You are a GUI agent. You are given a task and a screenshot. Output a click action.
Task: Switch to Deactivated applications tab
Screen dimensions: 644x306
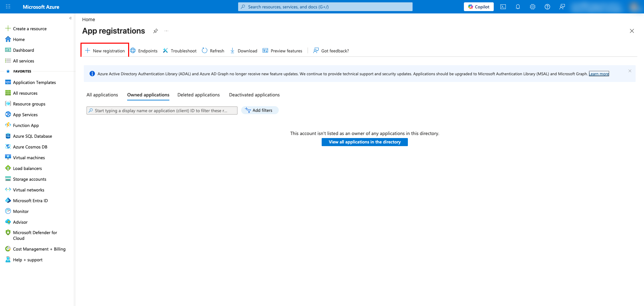[254, 95]
